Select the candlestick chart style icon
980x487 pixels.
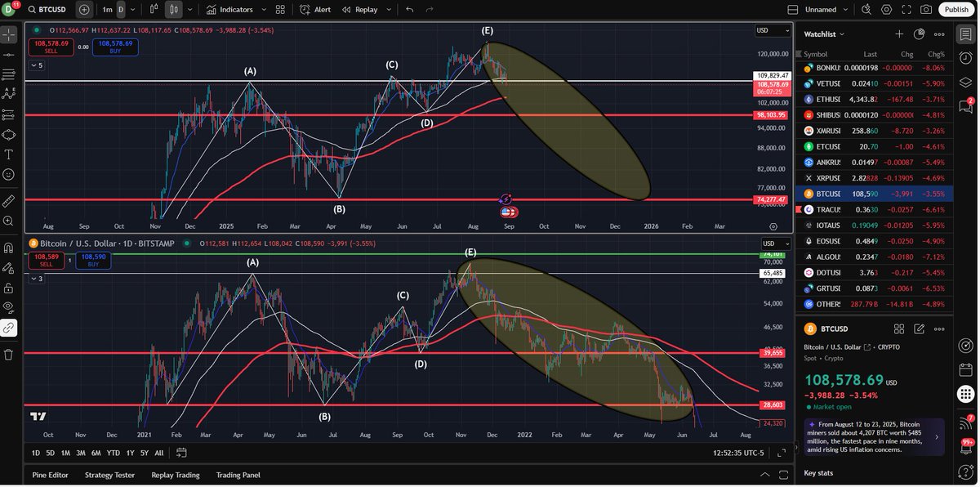174,10
